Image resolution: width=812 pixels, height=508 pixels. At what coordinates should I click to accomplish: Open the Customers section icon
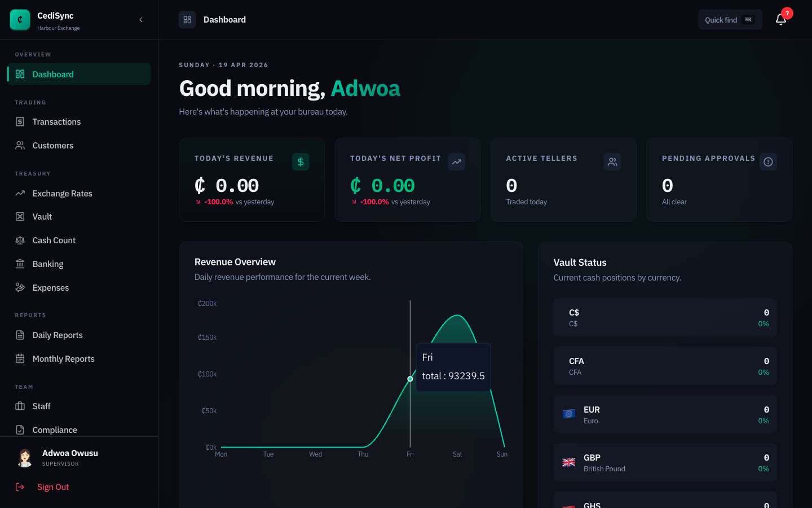tap(20, 145)
